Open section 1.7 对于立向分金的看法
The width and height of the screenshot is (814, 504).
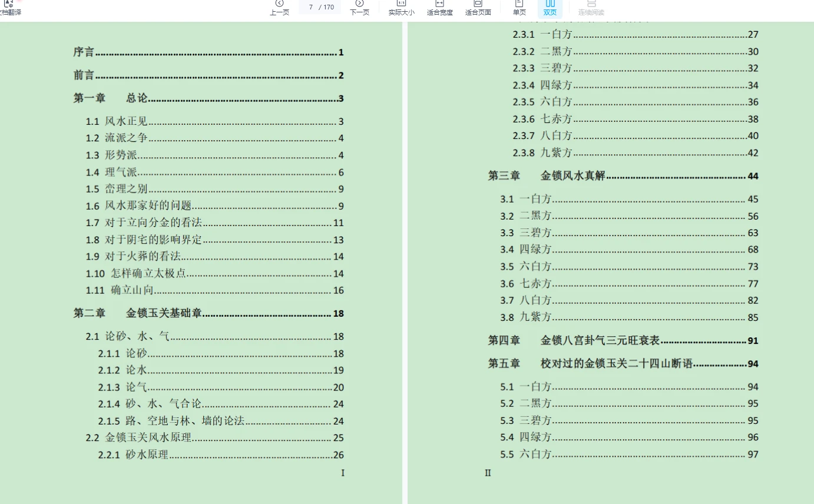[x=214, y=223]
